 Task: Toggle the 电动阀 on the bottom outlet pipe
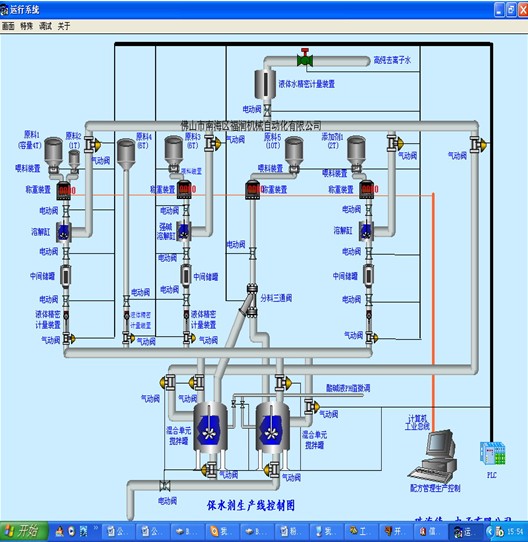165,485
